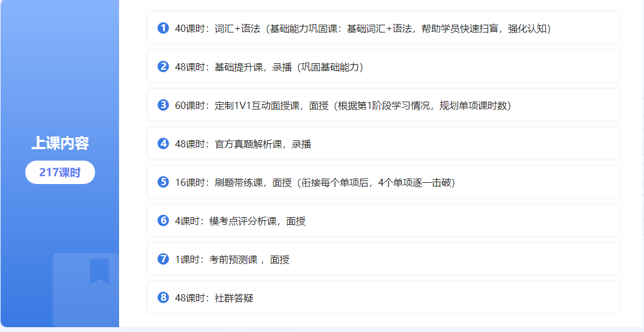Click the number 2 circle icon
The image size is (644, 332).
[x=163, y=67]
